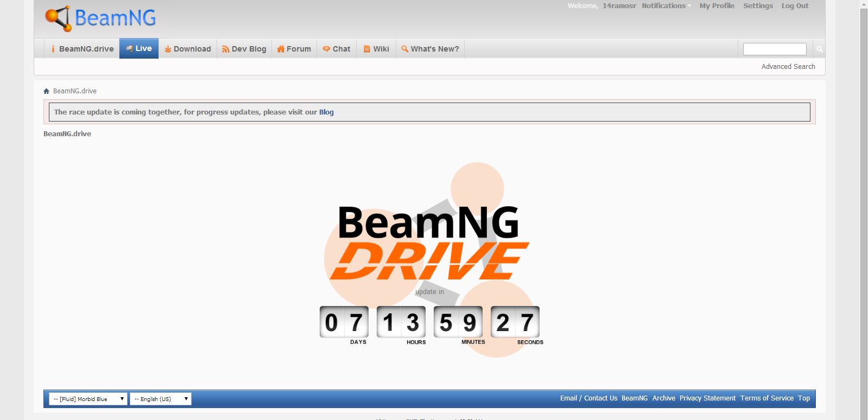This screenshot has height=420, width=868.
Task: Open the Morbid Blue style chooser dropdown
Action: point(88,399)
